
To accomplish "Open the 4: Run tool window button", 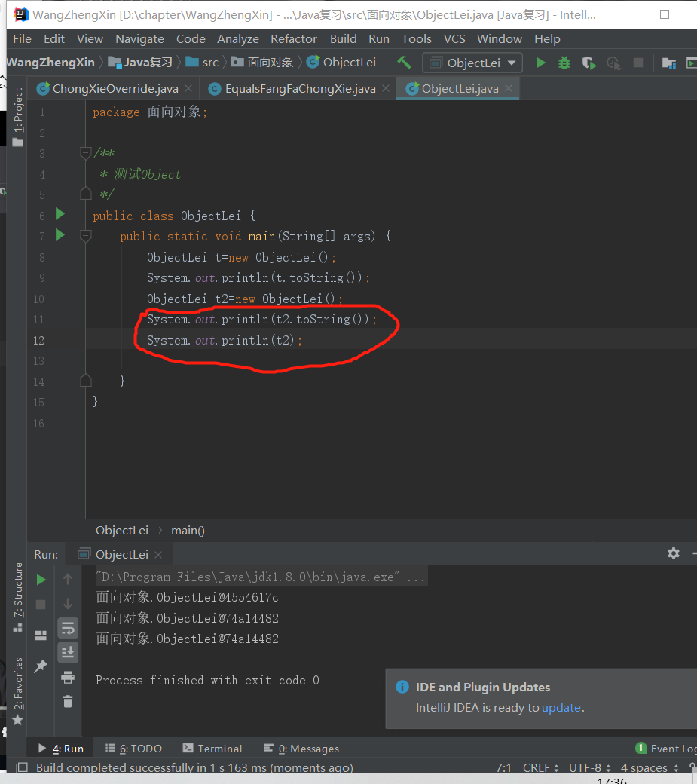I will click(x=62, y=749).
